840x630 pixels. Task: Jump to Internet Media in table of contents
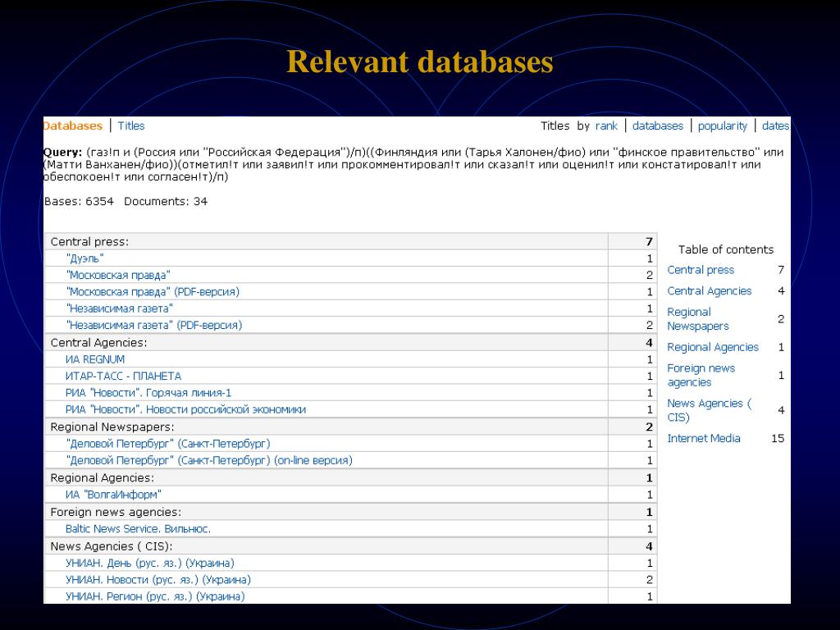703,438
